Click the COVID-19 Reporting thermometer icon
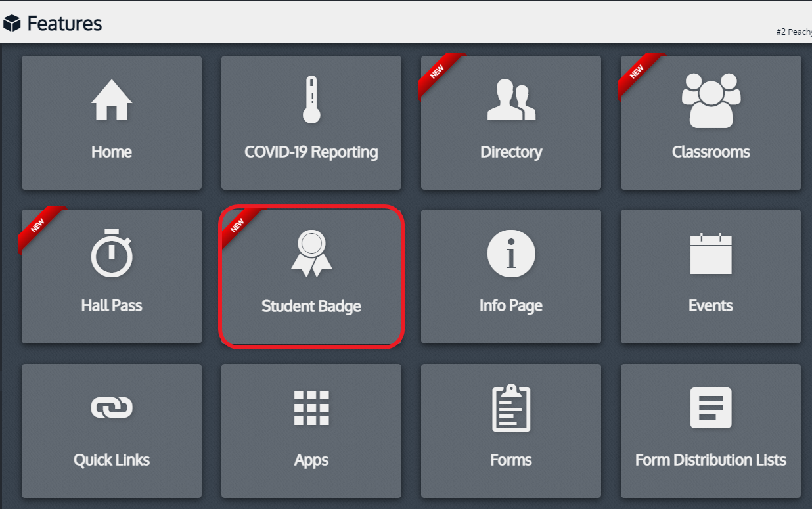Image resolution: width=812 pixels, height=509 pixels. click(x=311, y=100)
